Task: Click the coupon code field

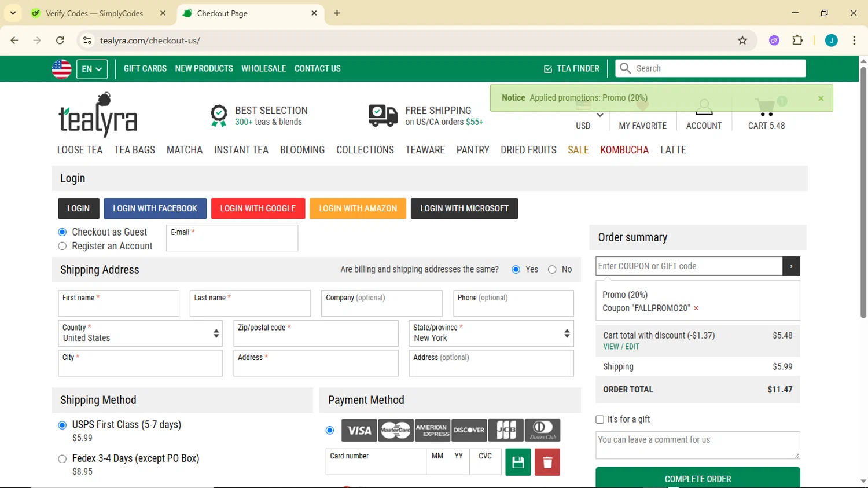Action: pyautogui.click(x=689, y=266)
